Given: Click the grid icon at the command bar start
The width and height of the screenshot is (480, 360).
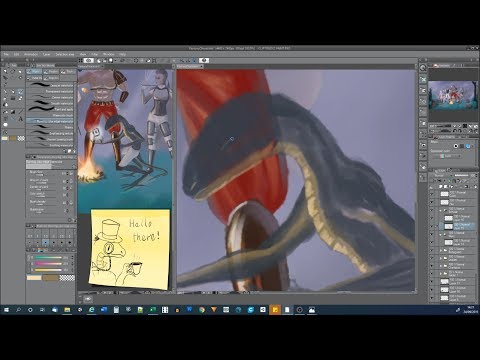Looking at the screenshot, I should tap(80, 60).
